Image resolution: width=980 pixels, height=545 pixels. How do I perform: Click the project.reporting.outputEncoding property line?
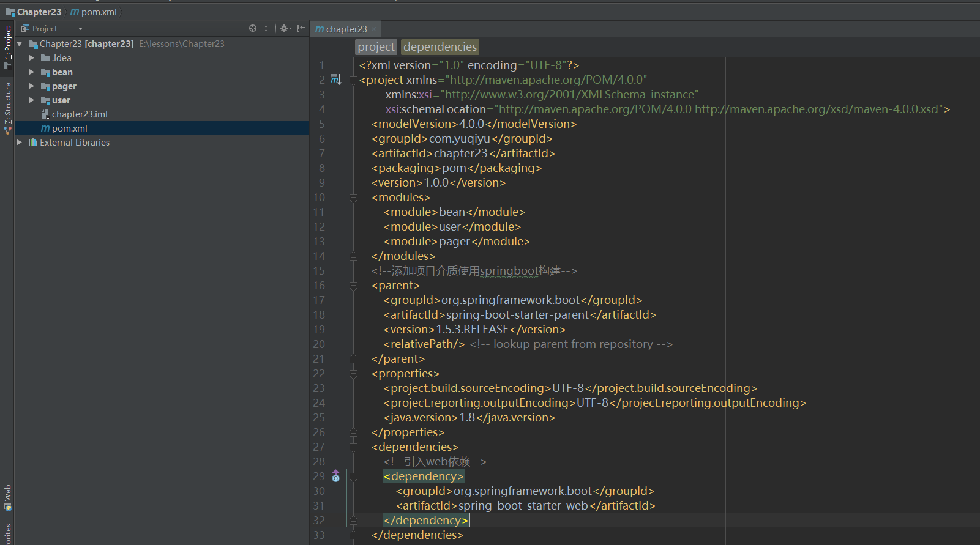coord(595,403)
